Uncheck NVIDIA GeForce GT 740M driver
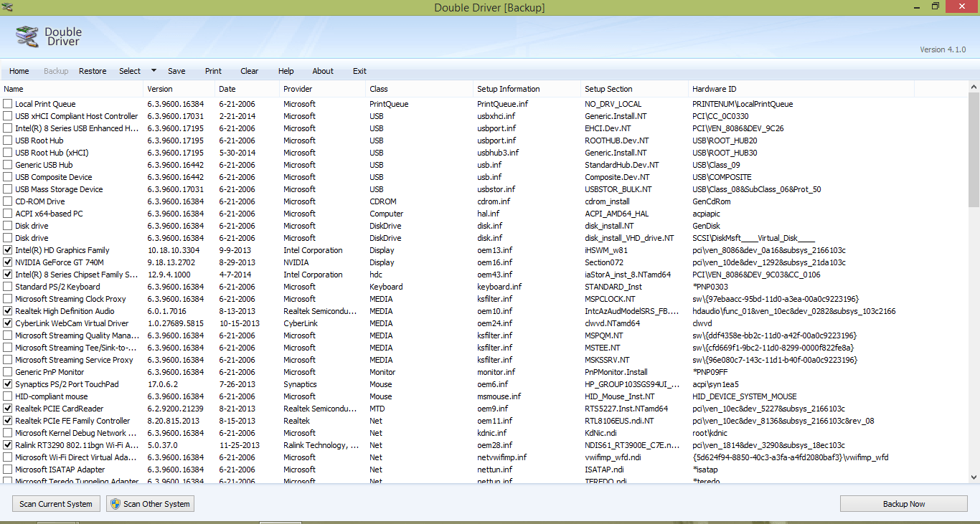The width and height of the screenshot is (980, 524). coord(8,262)
